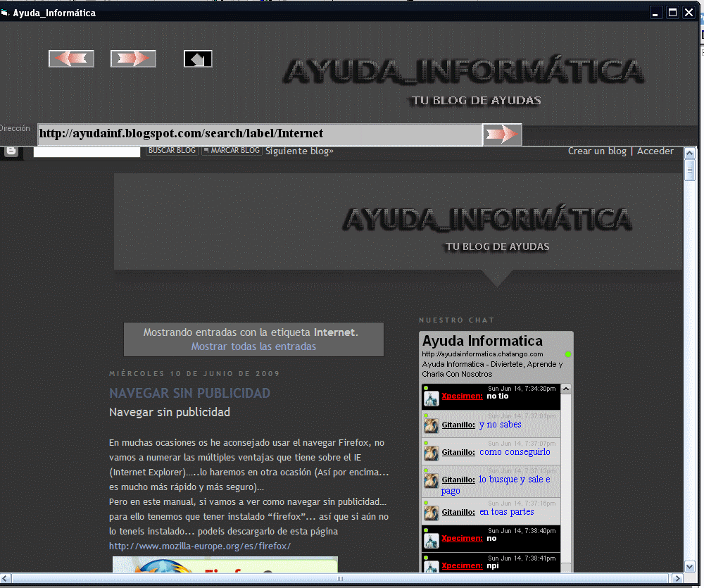704x588 pixels.
Task: Click the blog search input box
Action: [x=86, y=151]
